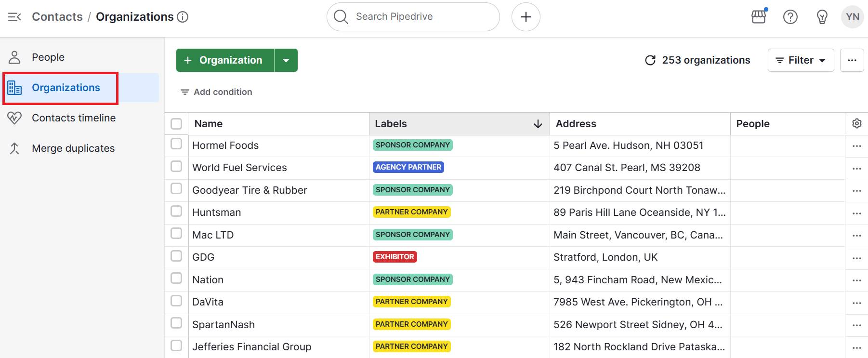This screenshot has height=358, width=868.
Task: Open the Filter dropdown
Action: point(801,60)
